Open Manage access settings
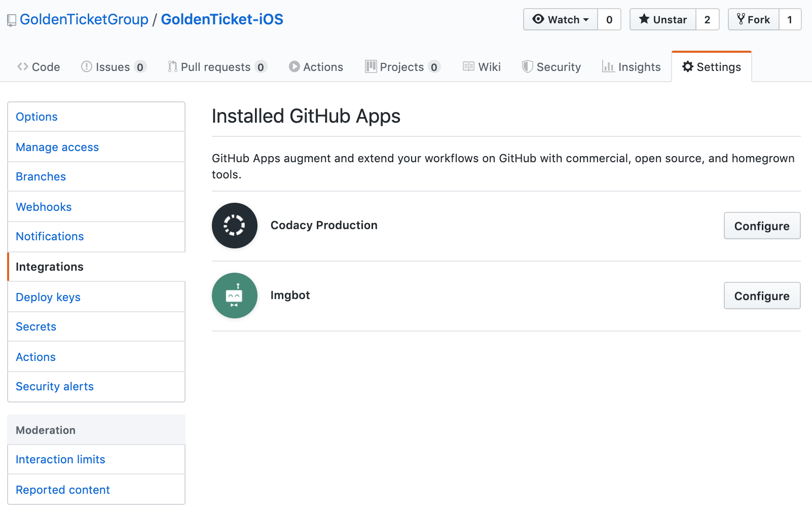This screenshot has height=512, width=812. [x=96, y=147]
